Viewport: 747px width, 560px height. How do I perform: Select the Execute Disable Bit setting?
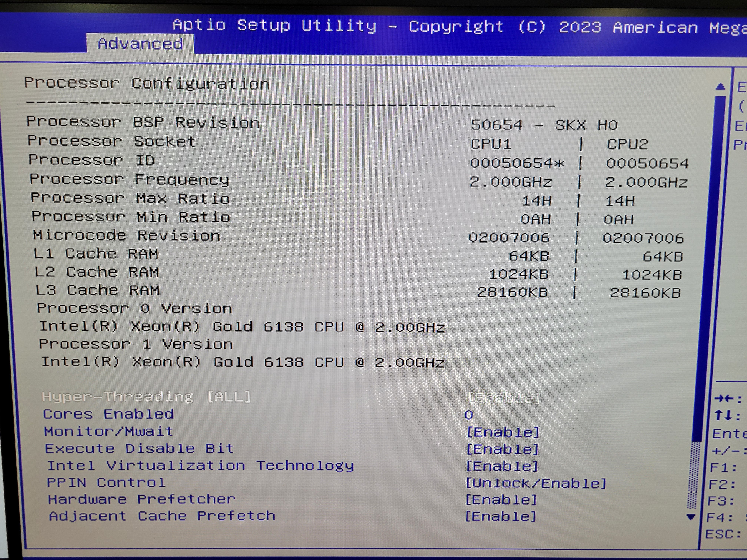[x=139, y=449]
